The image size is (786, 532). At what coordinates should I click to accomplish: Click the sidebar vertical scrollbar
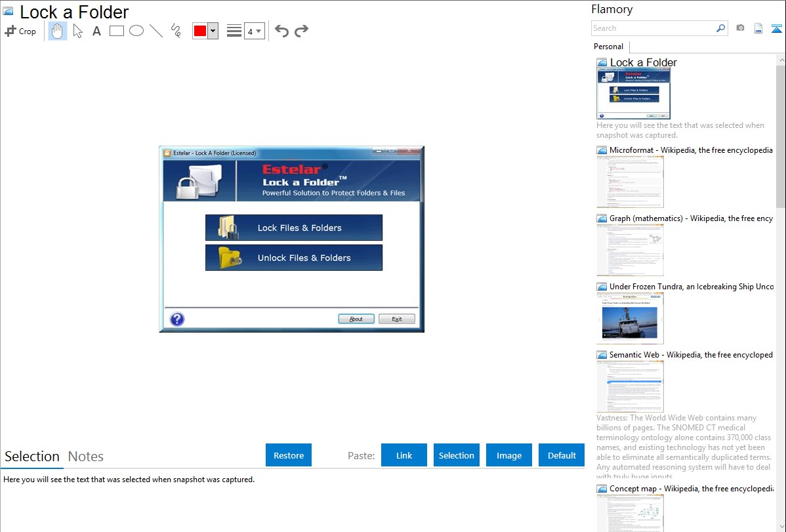(781, 135)
